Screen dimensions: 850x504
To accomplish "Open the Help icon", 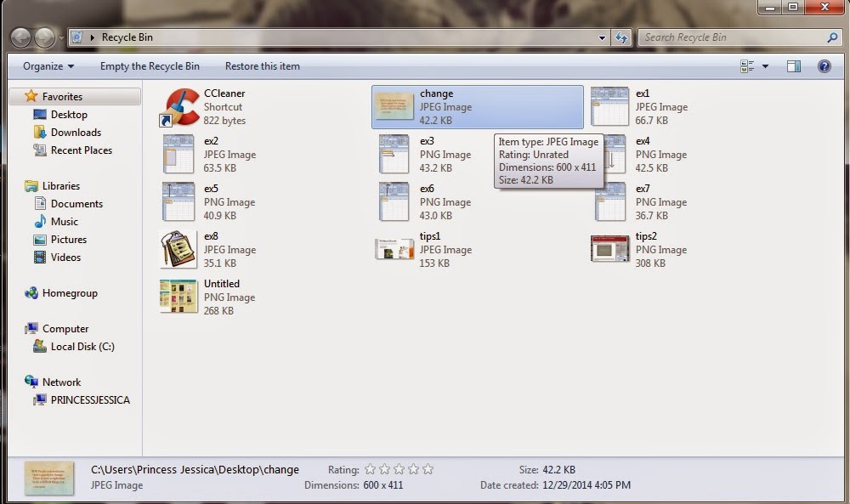I will point(824,66).
